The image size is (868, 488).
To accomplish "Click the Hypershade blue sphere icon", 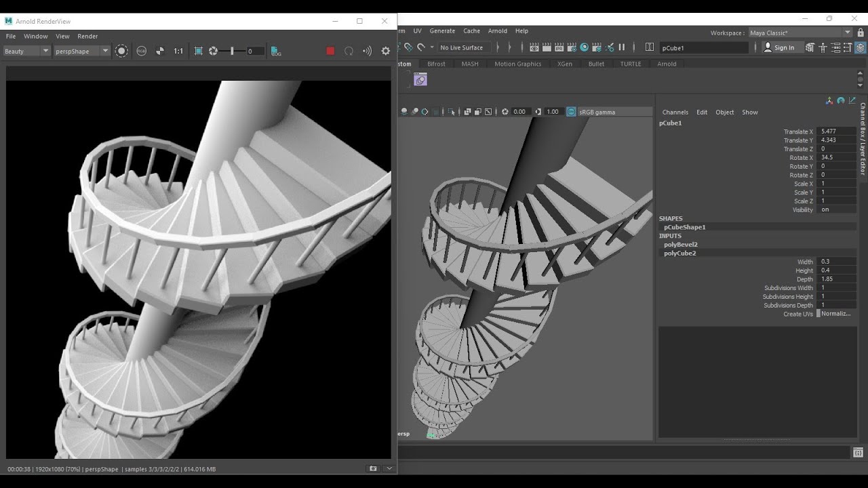I will coord(585,47).
